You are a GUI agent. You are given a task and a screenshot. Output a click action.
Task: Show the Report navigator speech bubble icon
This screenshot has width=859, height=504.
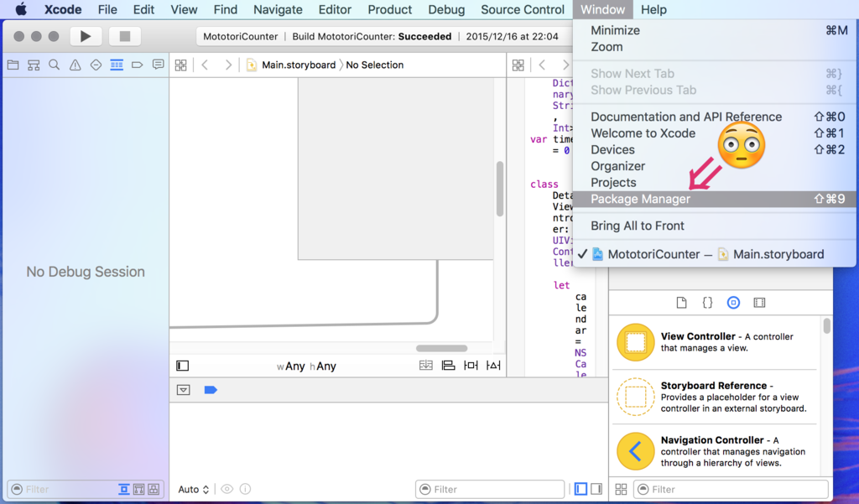(159, 65)
